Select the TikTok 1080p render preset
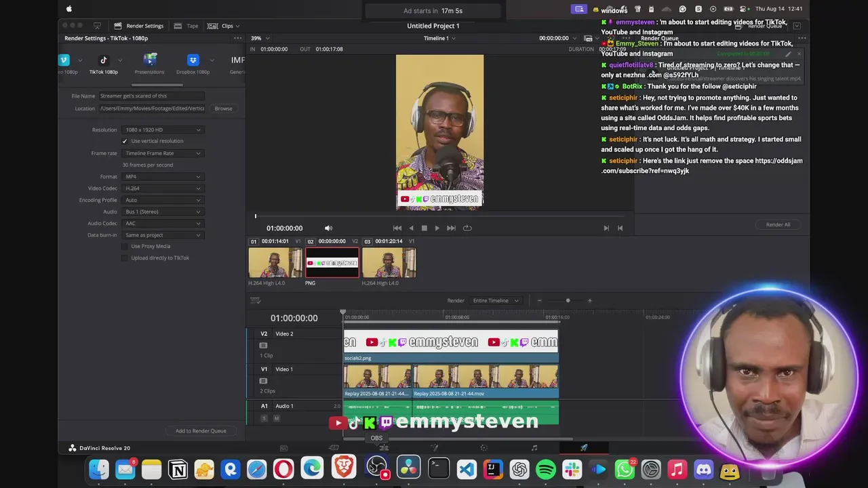Screen dimensions: 868x488 tap(103, 65)
